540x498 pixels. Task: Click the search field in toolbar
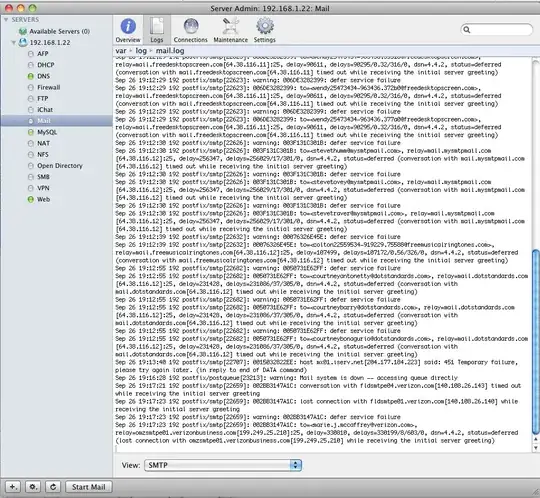[497, 30]
